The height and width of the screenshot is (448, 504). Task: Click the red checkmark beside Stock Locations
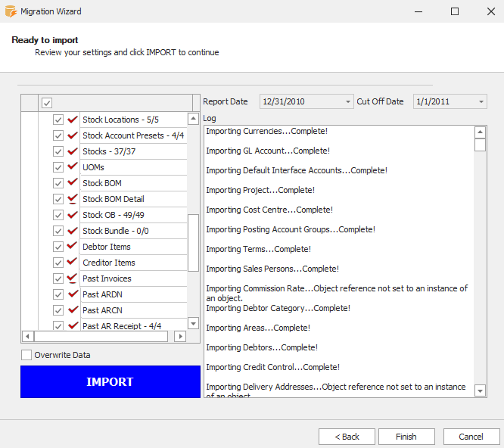(x=73, y=120)
